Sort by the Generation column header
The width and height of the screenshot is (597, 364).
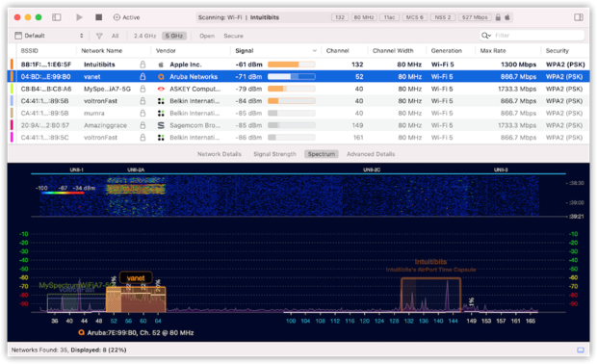(x=446, y=51)
